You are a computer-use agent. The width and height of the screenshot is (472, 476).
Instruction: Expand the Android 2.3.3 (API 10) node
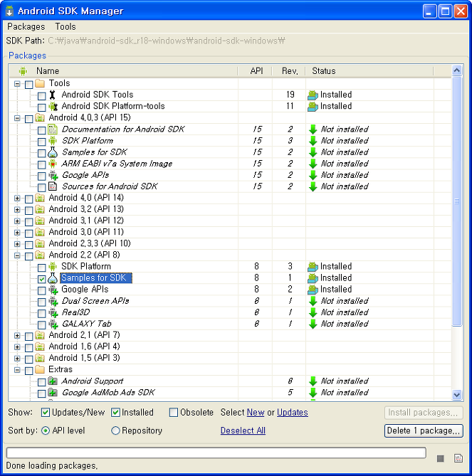tap(17, 244)
